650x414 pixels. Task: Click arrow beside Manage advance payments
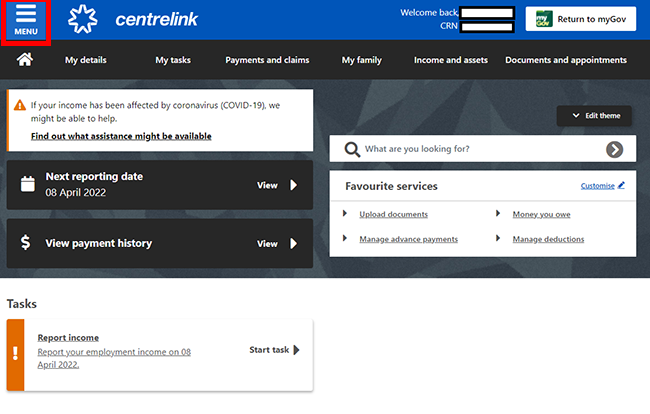344,238
